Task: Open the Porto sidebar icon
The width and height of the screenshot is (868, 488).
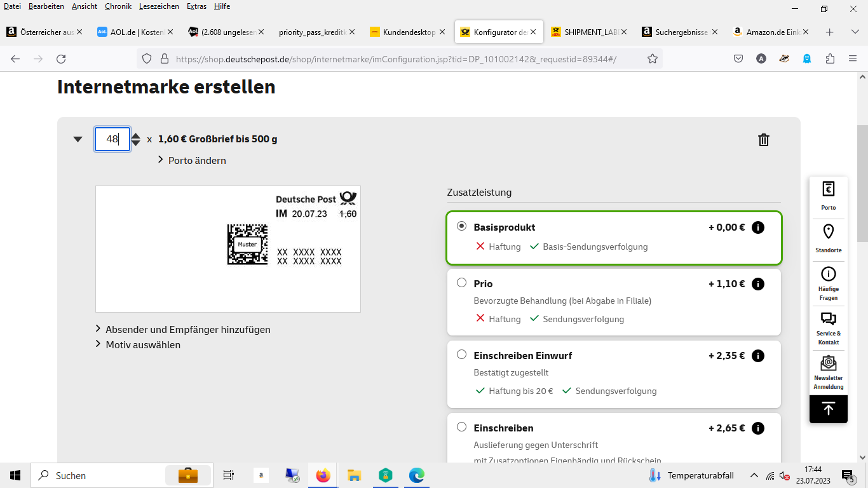Action: [828, 196]
